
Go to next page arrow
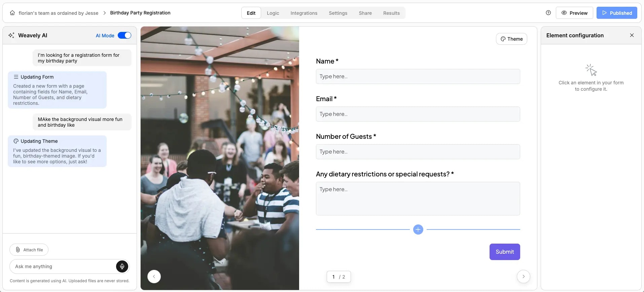pyautogui.click(x=524, y=277)
